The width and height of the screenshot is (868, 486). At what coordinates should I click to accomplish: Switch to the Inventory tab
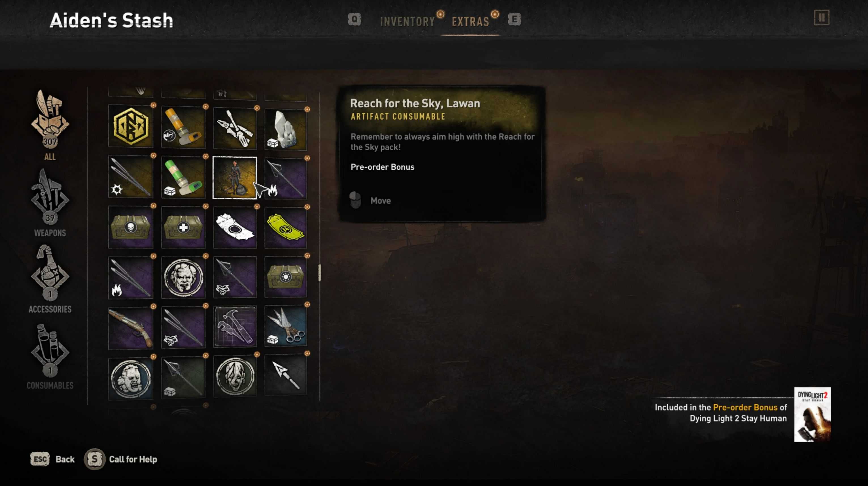pos(408,22)
